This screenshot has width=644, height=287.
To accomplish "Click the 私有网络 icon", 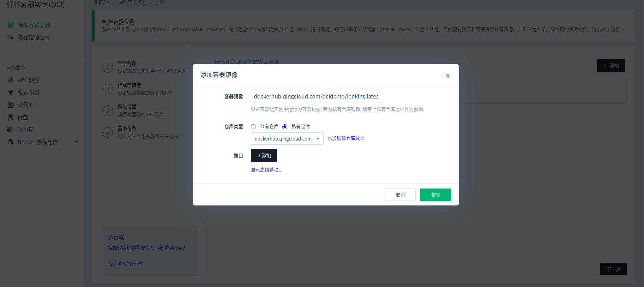I will point(11,92).
